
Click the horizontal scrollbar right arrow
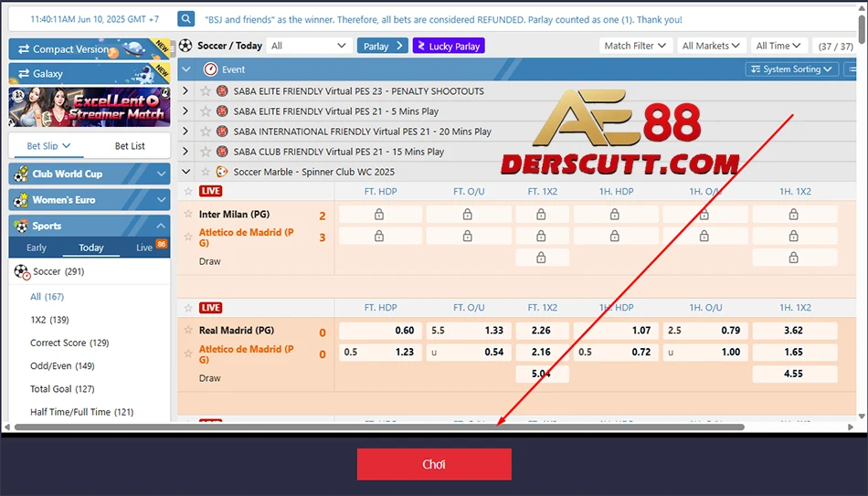[851, 427]
